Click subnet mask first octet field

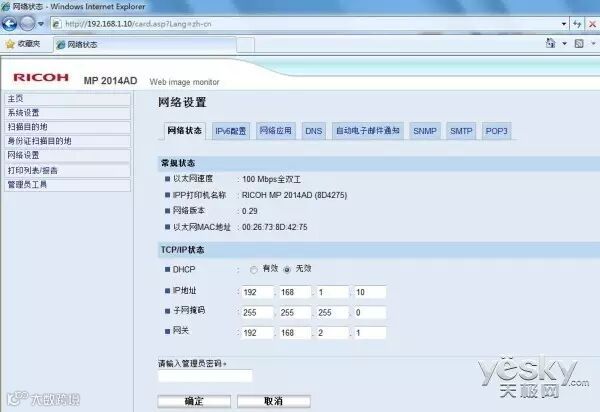(x=258, y=313)
